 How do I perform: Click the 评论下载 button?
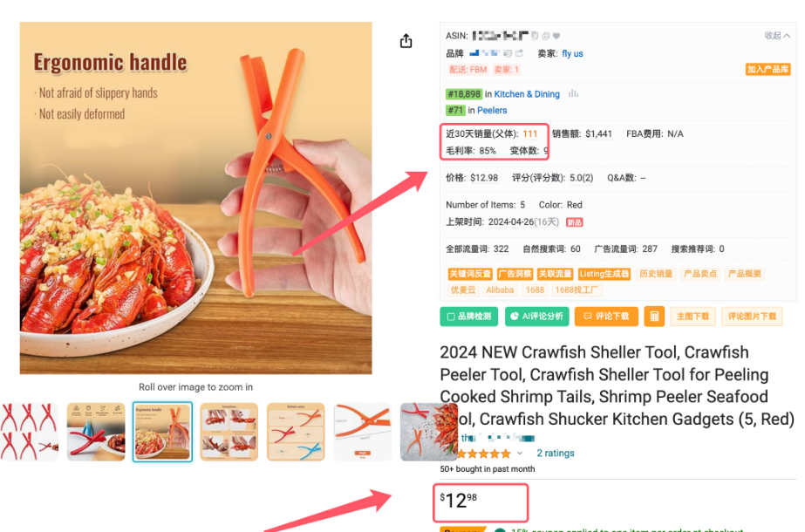[606, 317]
